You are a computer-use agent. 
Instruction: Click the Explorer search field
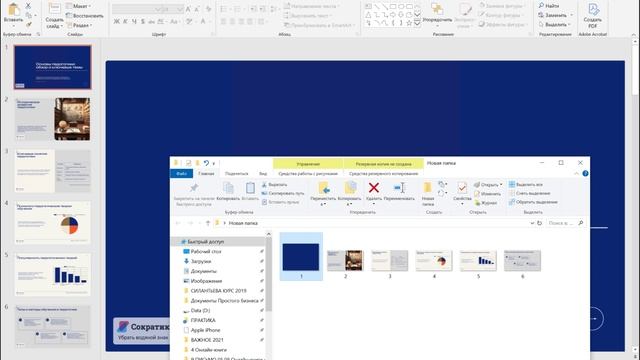coord(565,223)
